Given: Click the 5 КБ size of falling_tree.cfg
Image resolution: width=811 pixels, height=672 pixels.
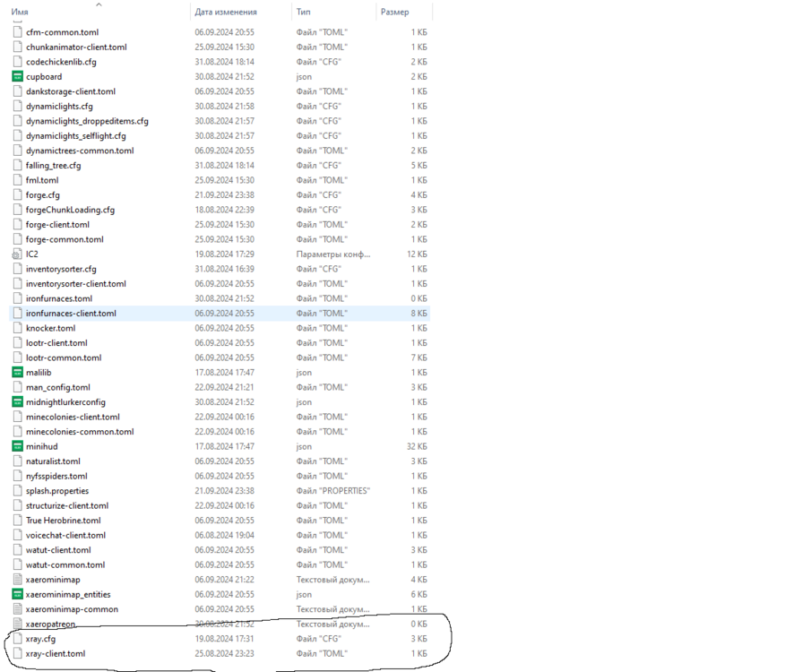Looking at the screenshot, I should tap(419, 166).
